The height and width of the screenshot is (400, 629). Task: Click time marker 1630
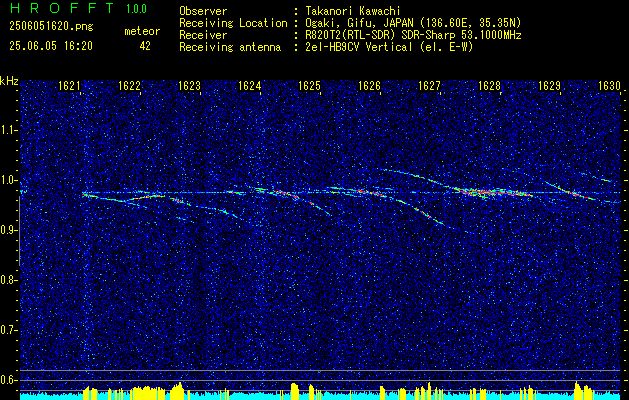pyautogui.click(x=609, y=86)
